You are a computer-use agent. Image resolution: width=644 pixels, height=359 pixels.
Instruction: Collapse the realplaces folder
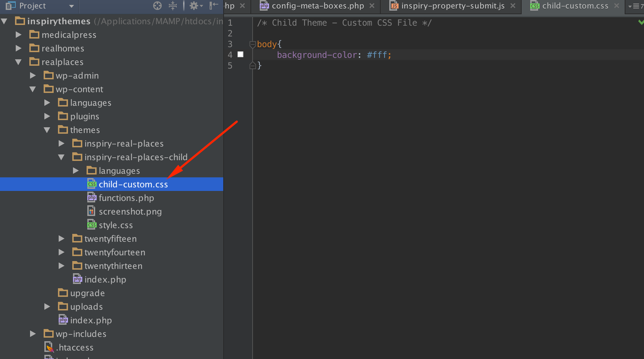point(19,62)
